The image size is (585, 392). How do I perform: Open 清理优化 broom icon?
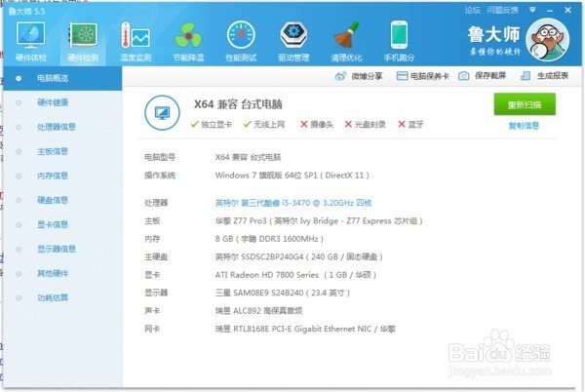tap(346, 35)
